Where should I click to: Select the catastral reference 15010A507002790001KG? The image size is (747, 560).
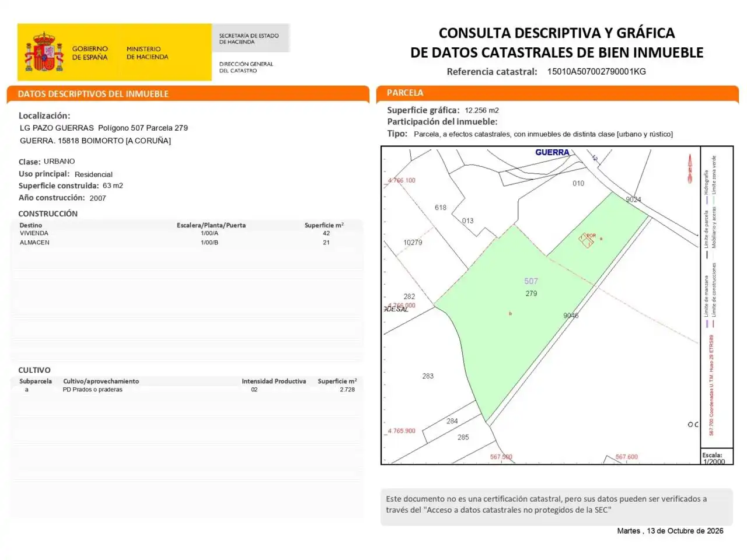pyautogui.click(x=596, y=72)
